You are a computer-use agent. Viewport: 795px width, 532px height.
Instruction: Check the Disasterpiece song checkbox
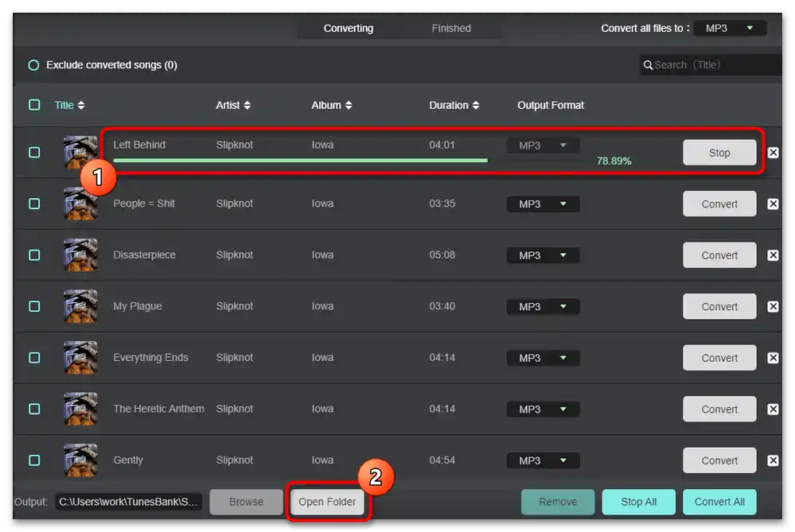34,254
